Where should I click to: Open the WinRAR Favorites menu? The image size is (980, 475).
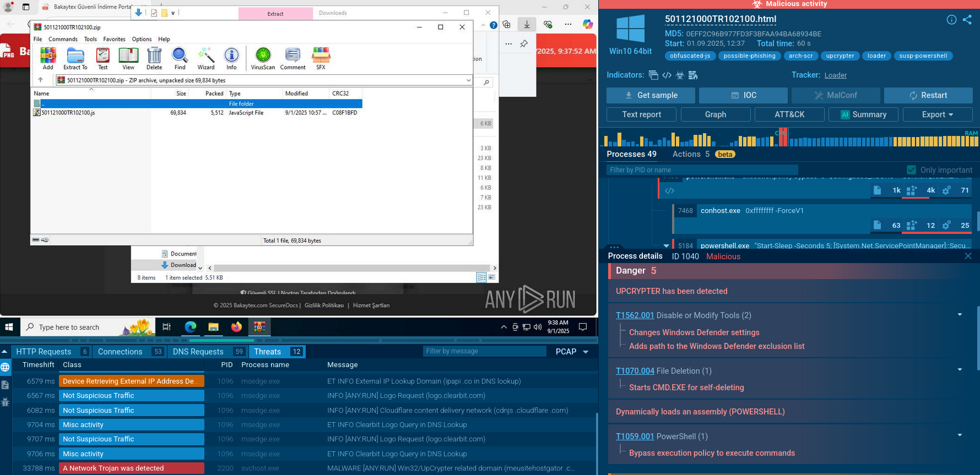[114, 39]
